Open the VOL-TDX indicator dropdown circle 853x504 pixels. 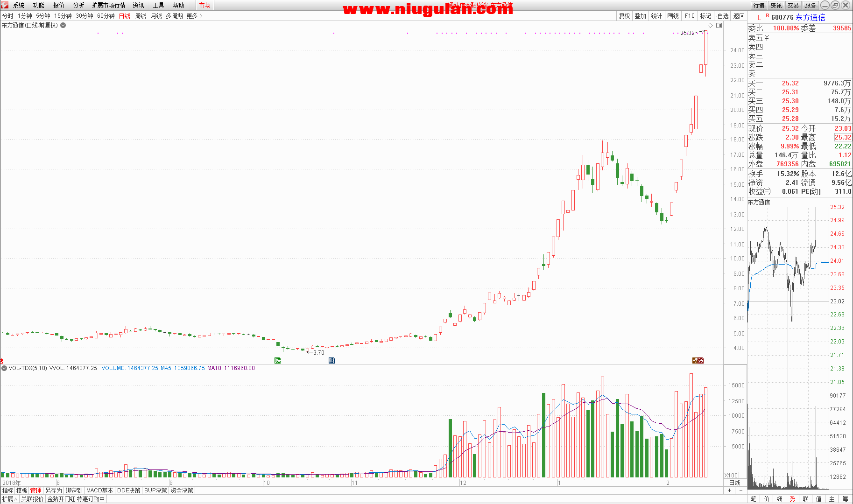click(4, 368)
